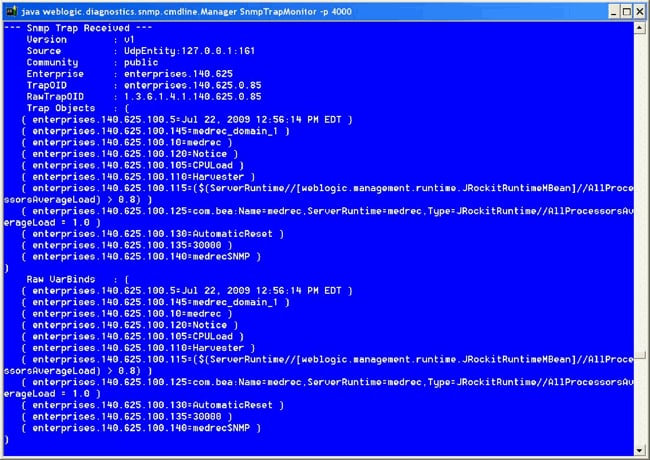This screenshot has width=650, height=460.
Task: Click the 'Raw VarBinds' section label
Action: [x=61, y=279]
